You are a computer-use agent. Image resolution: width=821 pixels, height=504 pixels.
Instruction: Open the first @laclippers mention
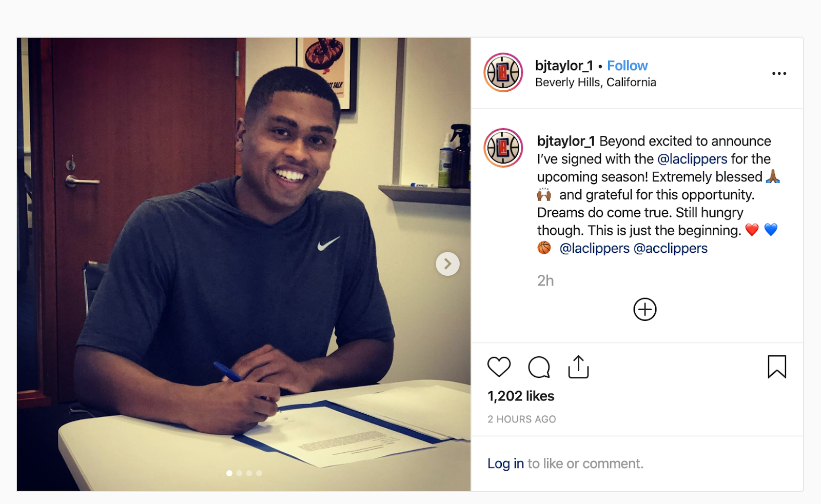pyautogui.click(x=692, y=159)
